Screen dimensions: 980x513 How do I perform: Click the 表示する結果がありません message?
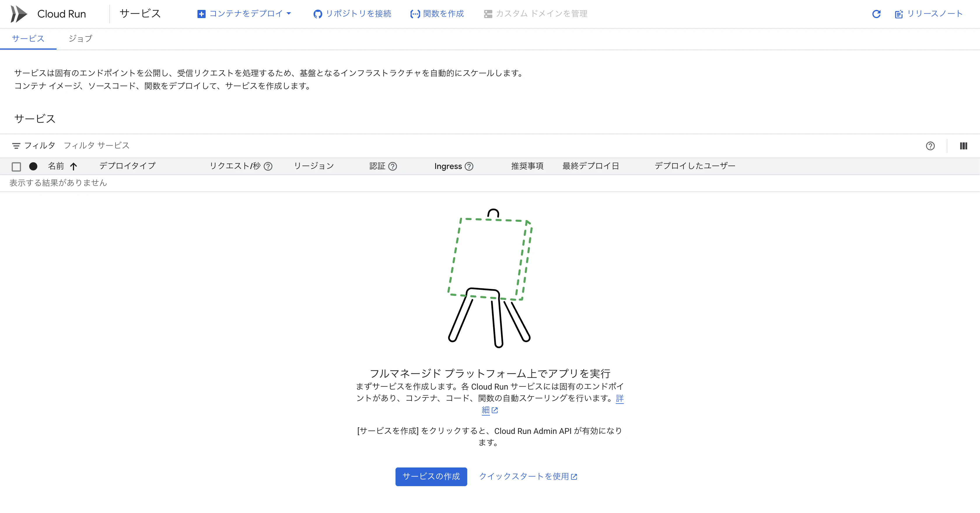[58, 183]
